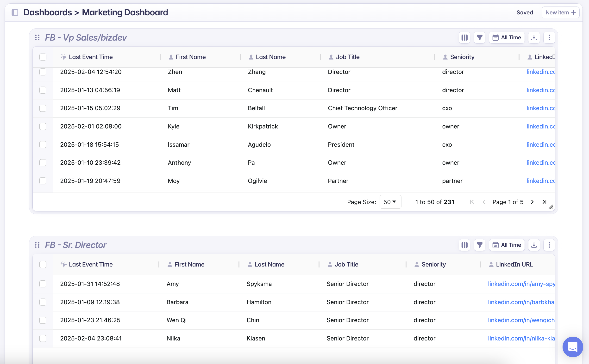589x364 pixels.
Task: Open the columns chooser in FB - Vp Sales/bizdev
Action: (x=464, y=37)
